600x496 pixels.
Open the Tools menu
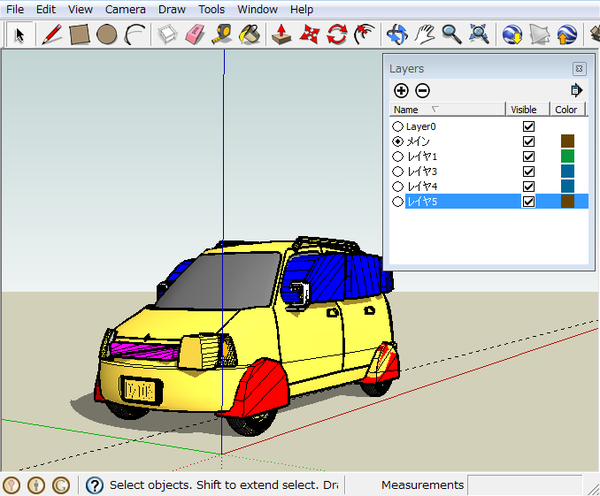(x=211, y=9)
